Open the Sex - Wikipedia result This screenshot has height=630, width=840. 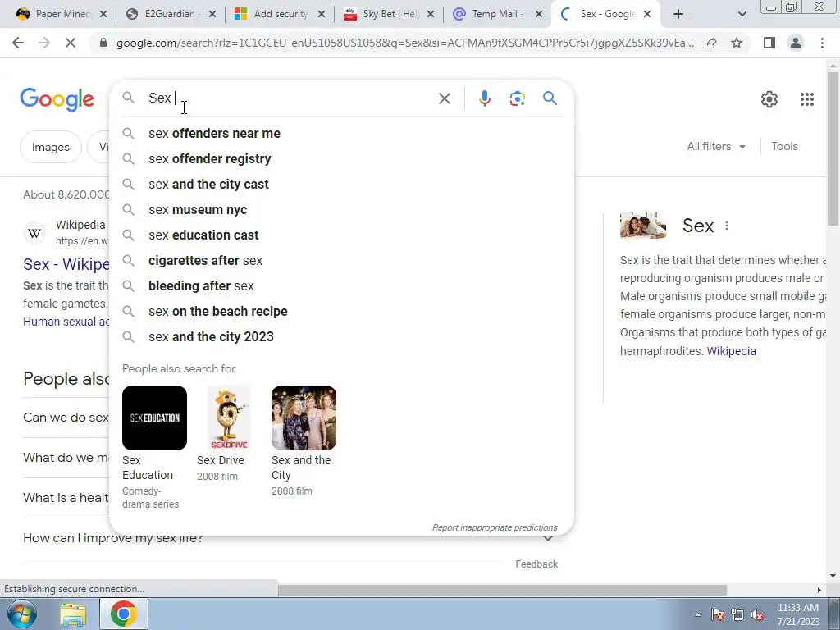66,264
